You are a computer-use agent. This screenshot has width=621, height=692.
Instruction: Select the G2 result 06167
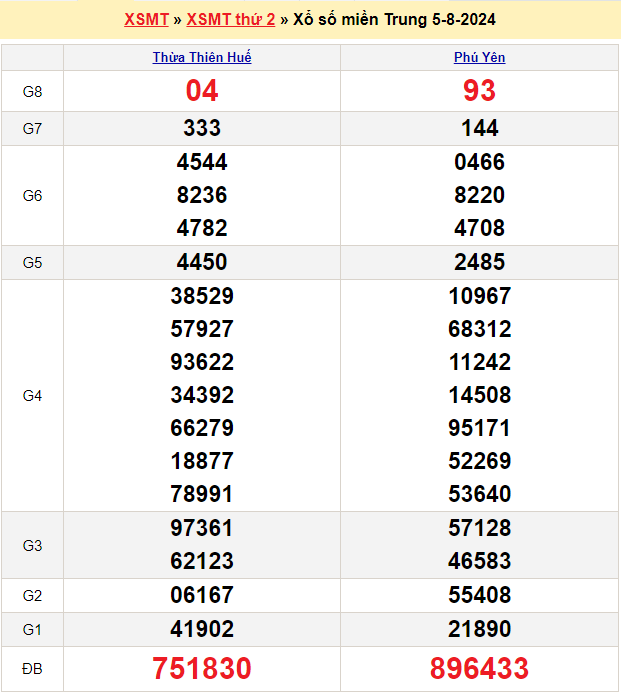202,596
